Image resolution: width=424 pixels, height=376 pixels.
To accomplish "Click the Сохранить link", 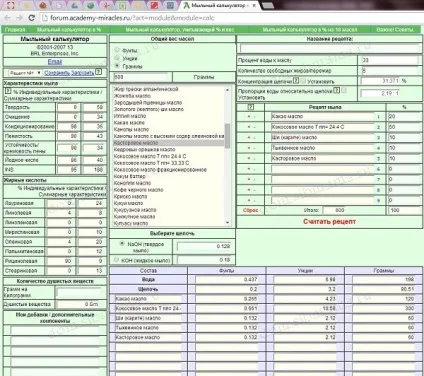I will click(57, 72).
